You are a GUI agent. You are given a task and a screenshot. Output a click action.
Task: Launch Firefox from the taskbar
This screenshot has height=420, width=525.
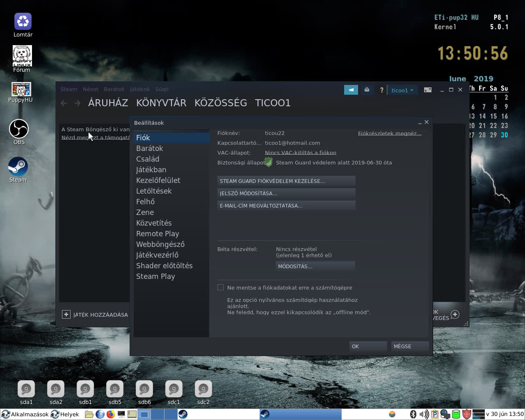110,414
